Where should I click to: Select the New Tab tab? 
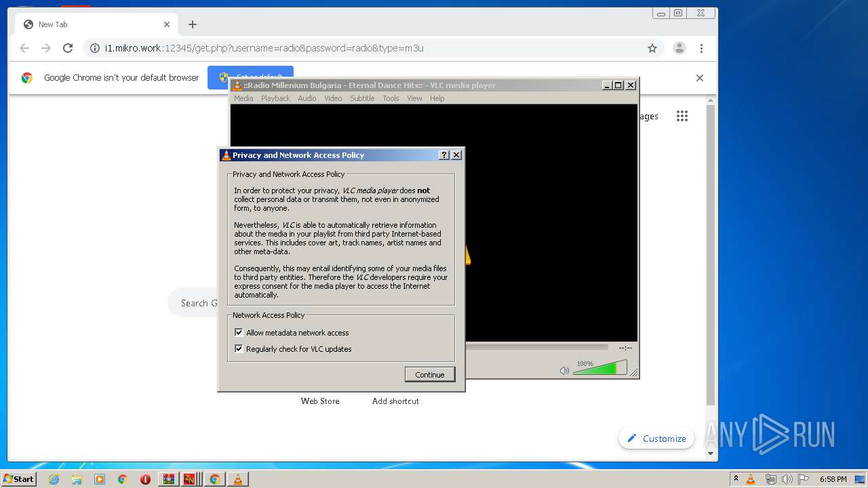(97, 24)
